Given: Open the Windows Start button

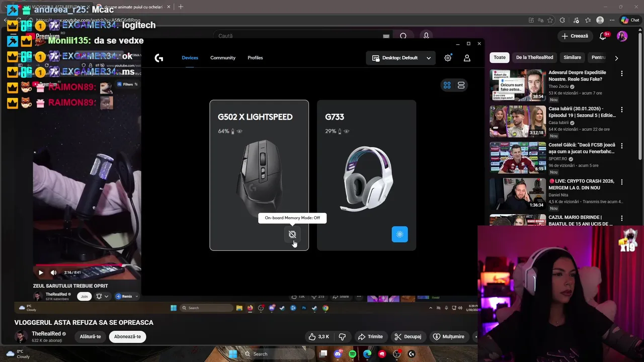Looking at the screenshot, I should click(x=233, y=354).
